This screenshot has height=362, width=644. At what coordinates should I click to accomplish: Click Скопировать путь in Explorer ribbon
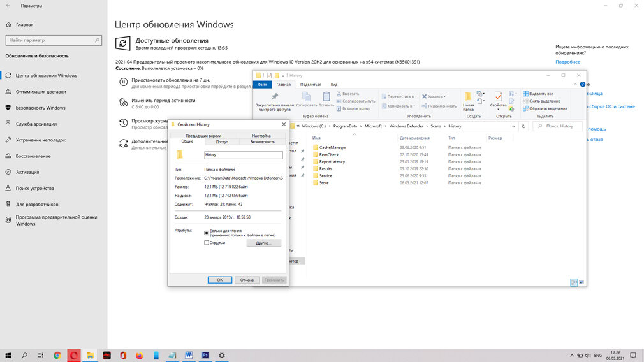[x=356, y=101]
